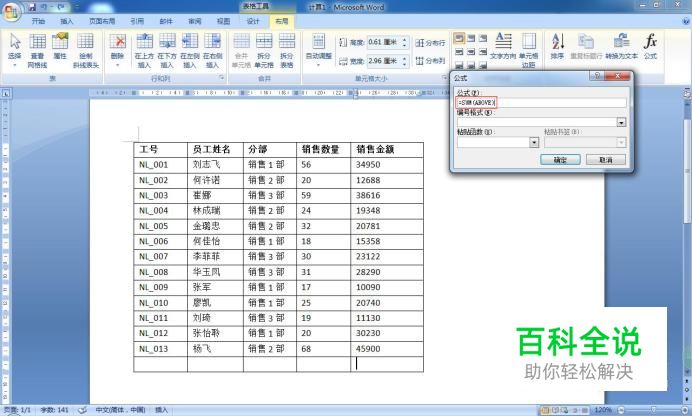Viewport: 692px width, 416px height.
Task: Click the Formula fx (公式) ribbon button
Action: click(x=651, y=46)
